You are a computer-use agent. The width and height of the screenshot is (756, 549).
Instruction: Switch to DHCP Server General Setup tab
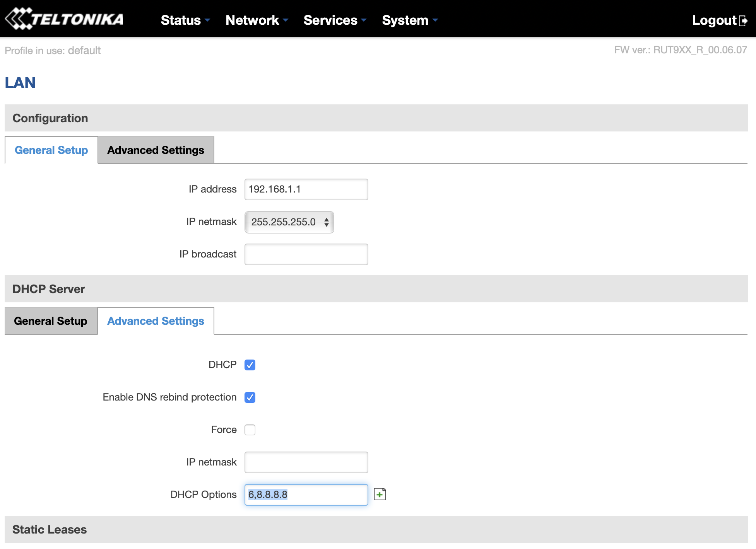tap(51, 321)
